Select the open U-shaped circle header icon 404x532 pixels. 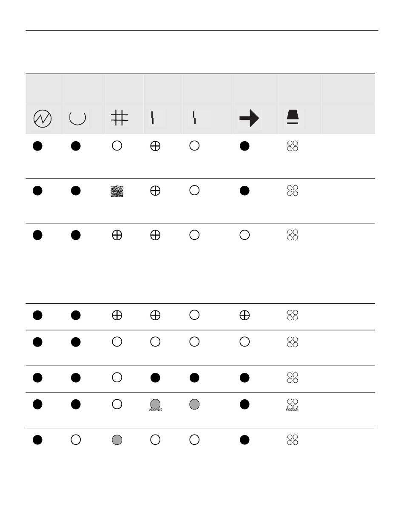[77, 118]
